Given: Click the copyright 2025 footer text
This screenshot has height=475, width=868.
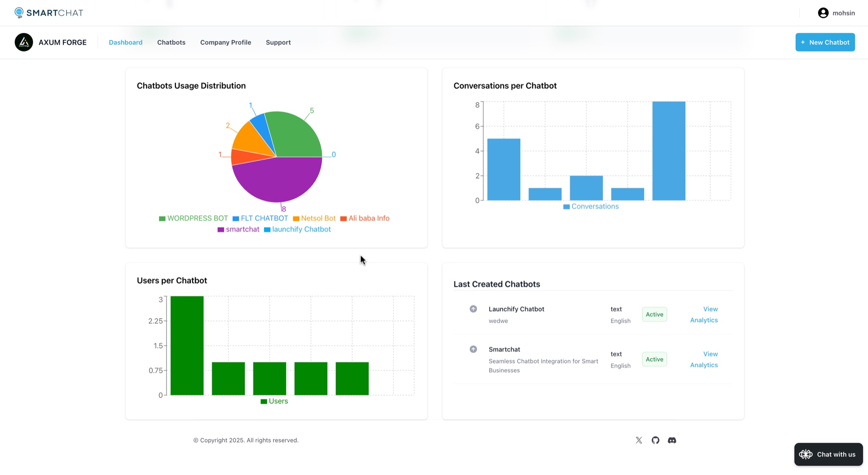Looking at the screenshot, I should [x=246, y=440].
